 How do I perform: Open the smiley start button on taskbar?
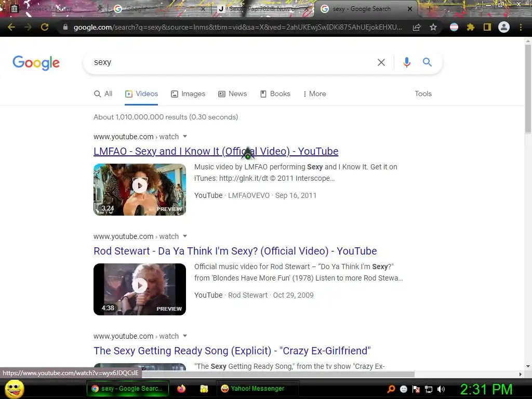click(15, 389)
